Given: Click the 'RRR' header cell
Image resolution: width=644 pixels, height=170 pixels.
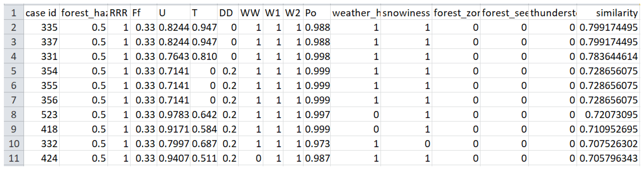Looking at the screenshot, I should (x=119, y=13).
